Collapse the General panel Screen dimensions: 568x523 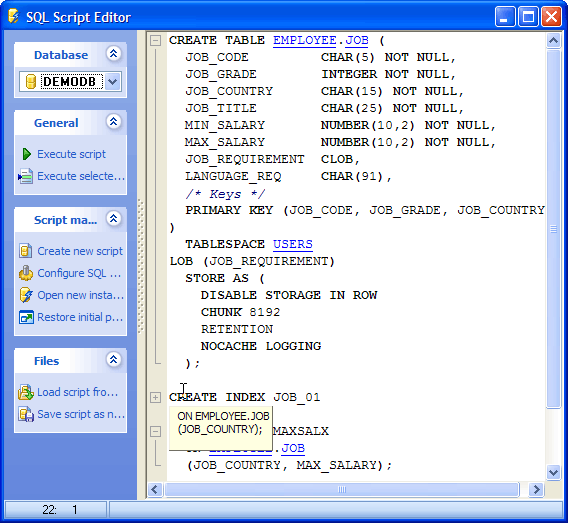tap(114, 122)
